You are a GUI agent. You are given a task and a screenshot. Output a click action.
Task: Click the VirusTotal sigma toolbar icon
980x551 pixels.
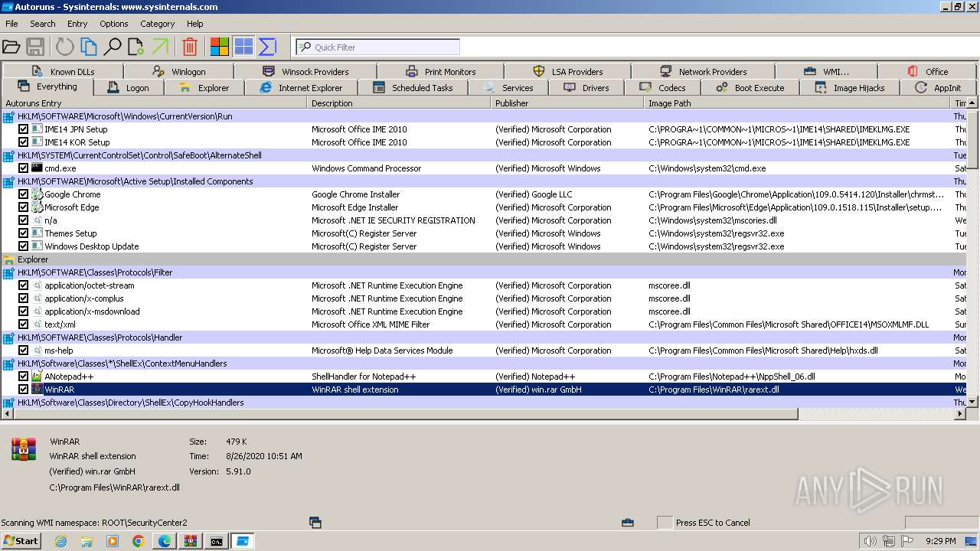click(267, 47)
